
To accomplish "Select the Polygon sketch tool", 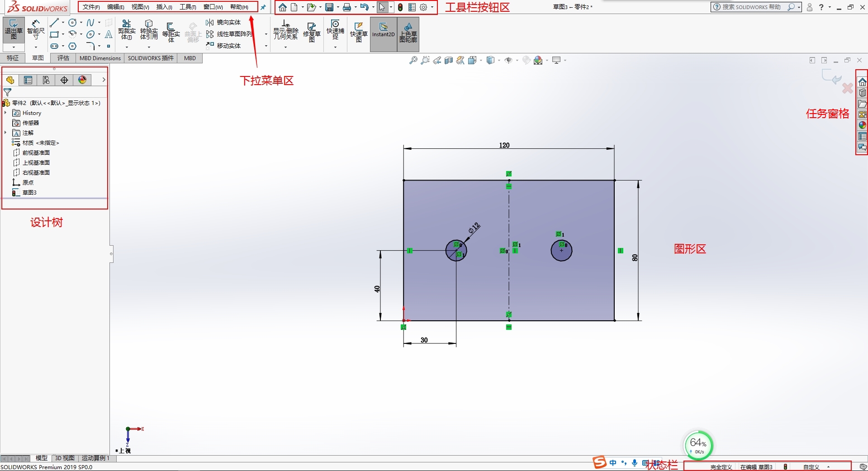I will coord(72,46).
